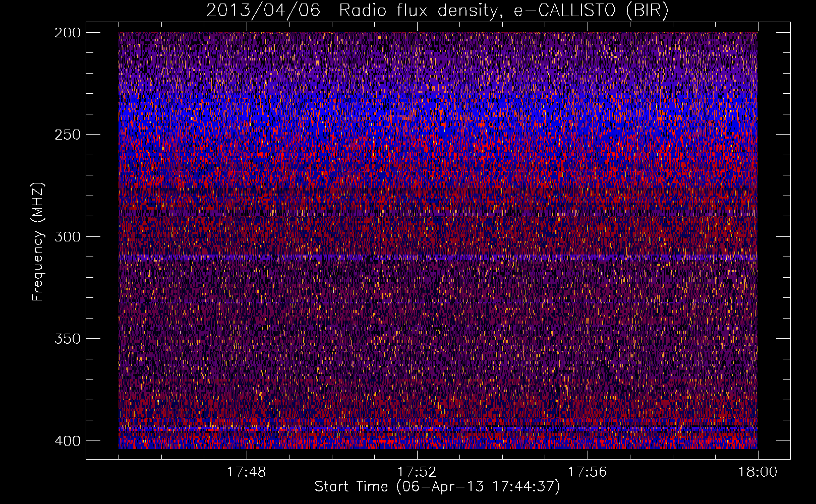Click the 250 frequency tick label
This screenshot has width=816, height=504.
(67, 135)
